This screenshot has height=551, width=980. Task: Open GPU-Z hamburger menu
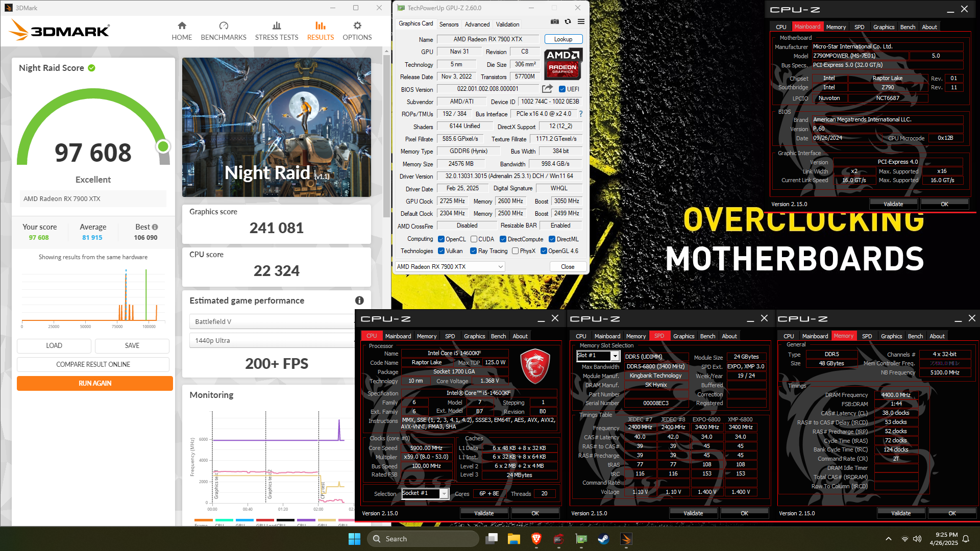coord(581,21)
